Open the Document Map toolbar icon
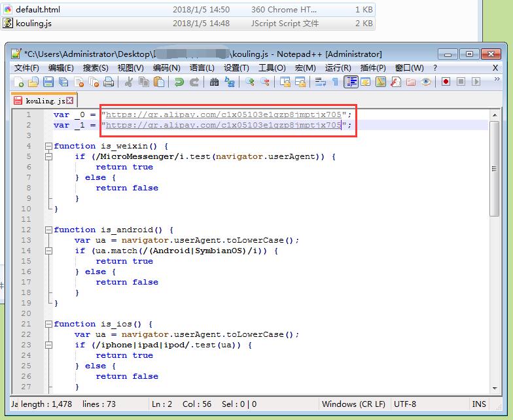This screenshot has width=513, height=420. [381, 82]
